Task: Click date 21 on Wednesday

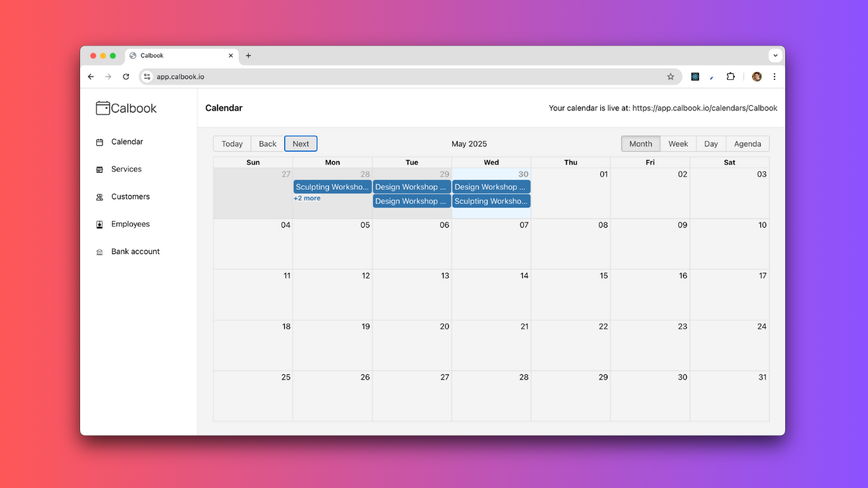Action: point(524,327)
